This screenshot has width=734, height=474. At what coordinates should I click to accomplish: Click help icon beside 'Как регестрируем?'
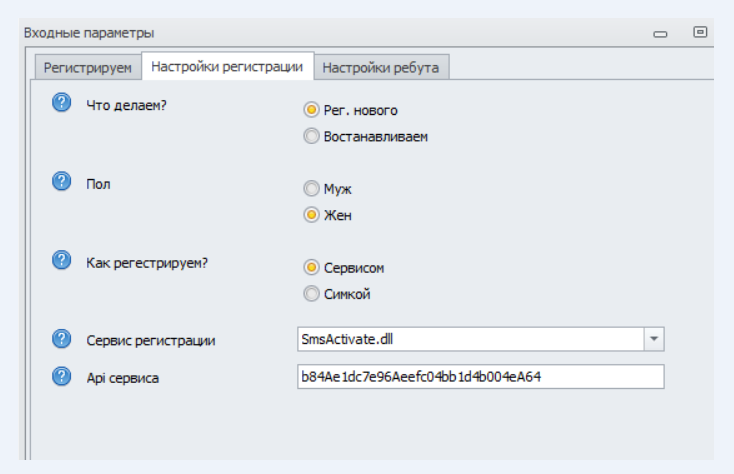click(62, 260)
